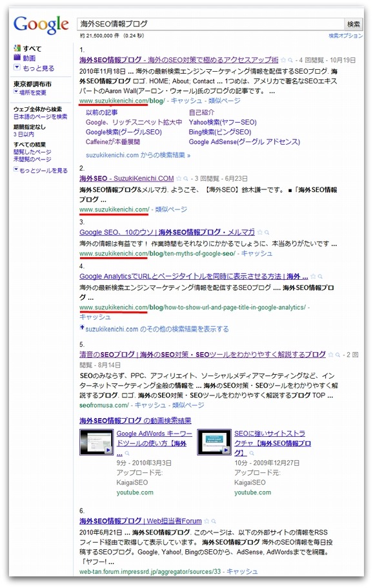This screenshot has height=588, width=373.
Task: Open 海外SEO情報ブログ の動画検索結果 heading link
Action: pos(135,421)
